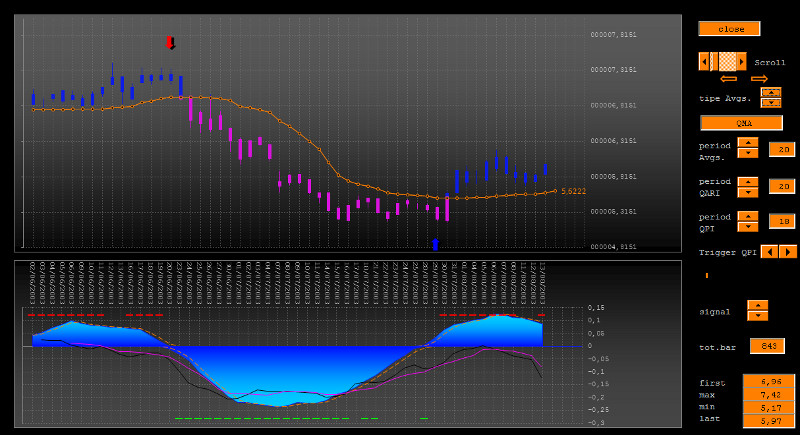The height and width of the screenshot is (435, 800).
Task: Decrease tipe Avgs. with down arrow
Action: coord(771,102)
